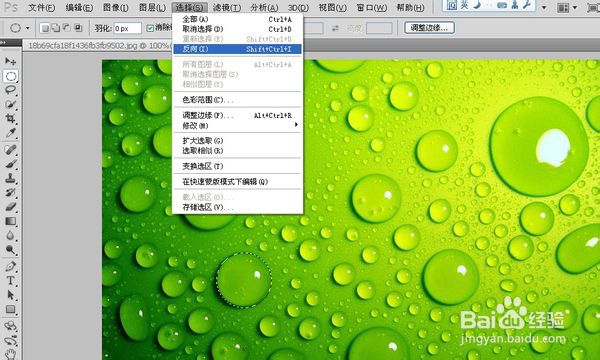
Task: Open the 图像(I) menu
Action: point(116,7)
